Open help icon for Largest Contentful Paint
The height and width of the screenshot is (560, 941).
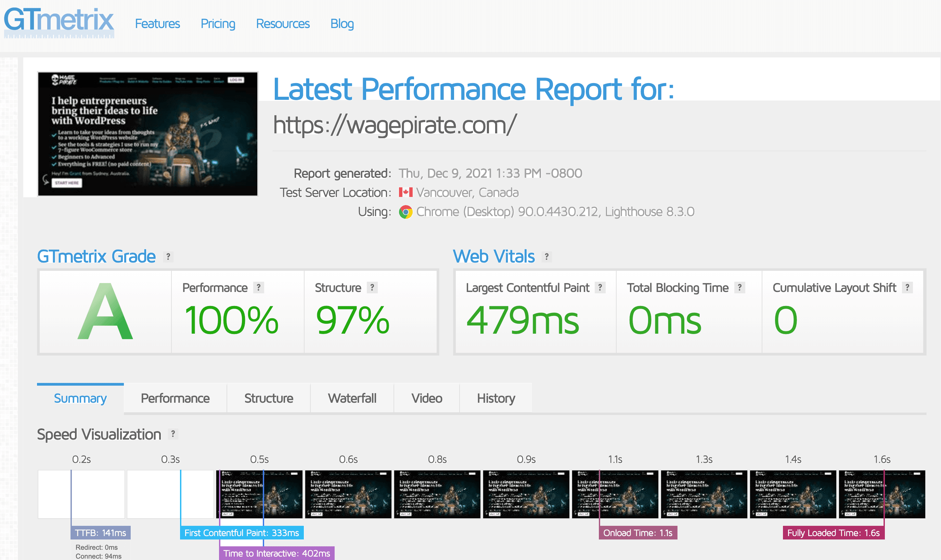(600, 288)
